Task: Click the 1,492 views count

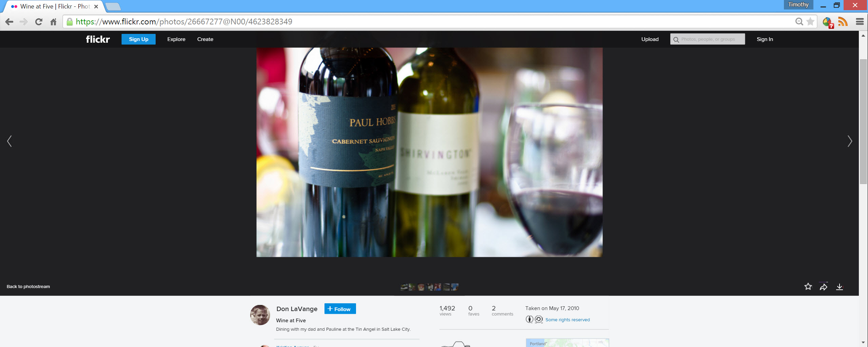Action: 447,310
